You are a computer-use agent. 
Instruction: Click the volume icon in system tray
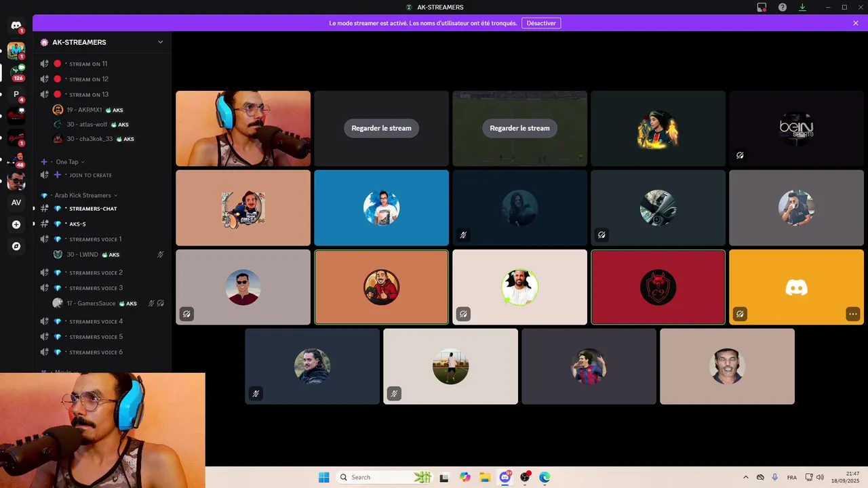pyautogui.click(x=820, y=477)
